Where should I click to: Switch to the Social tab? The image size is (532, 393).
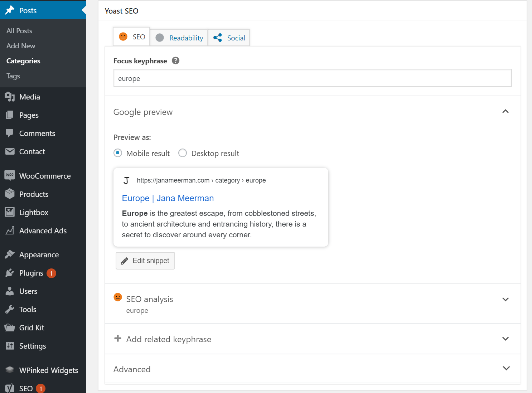point(229,38)
